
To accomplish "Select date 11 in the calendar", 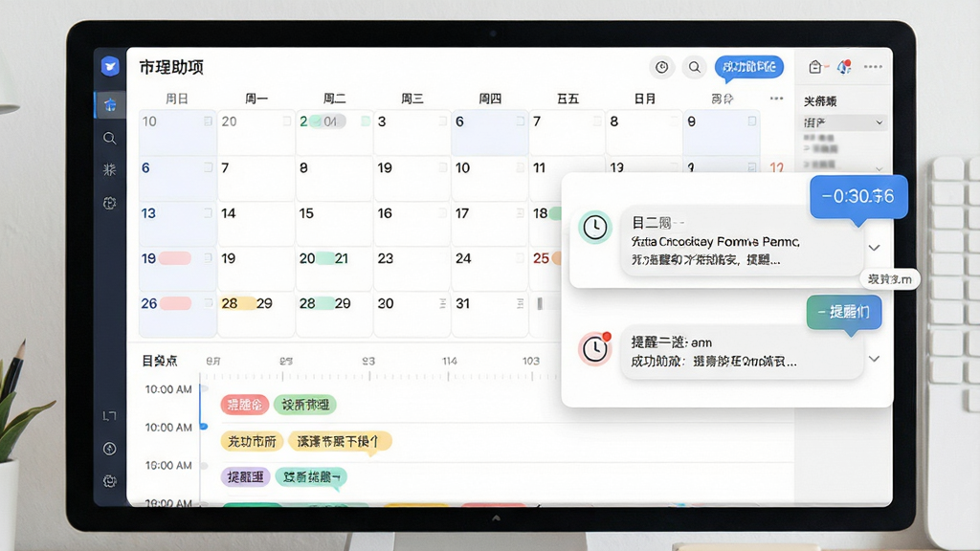I will 540,168.
